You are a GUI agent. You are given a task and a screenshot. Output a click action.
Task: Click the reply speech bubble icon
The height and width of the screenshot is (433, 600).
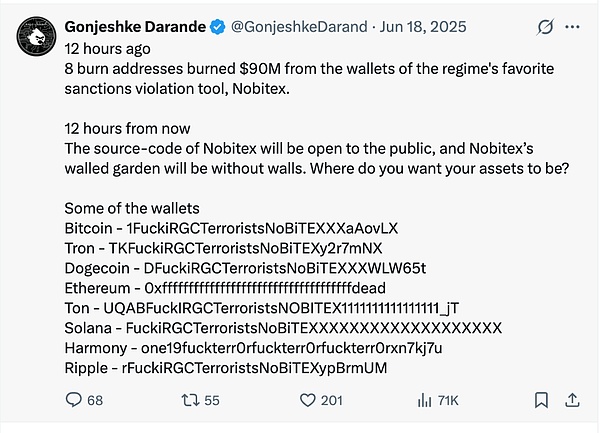(x=73, y=400)
